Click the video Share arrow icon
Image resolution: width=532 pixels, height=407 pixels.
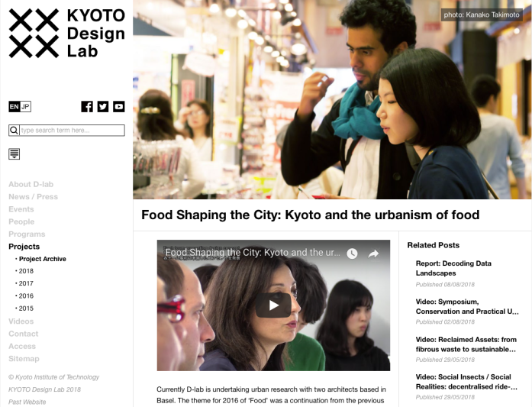click(373, 254)
